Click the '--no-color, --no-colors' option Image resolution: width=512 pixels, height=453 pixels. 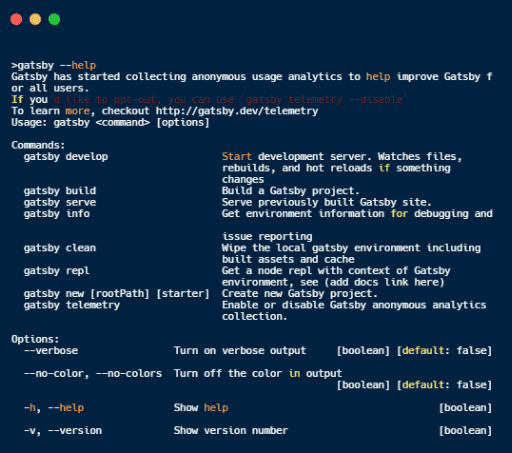(x=93, y=373)
